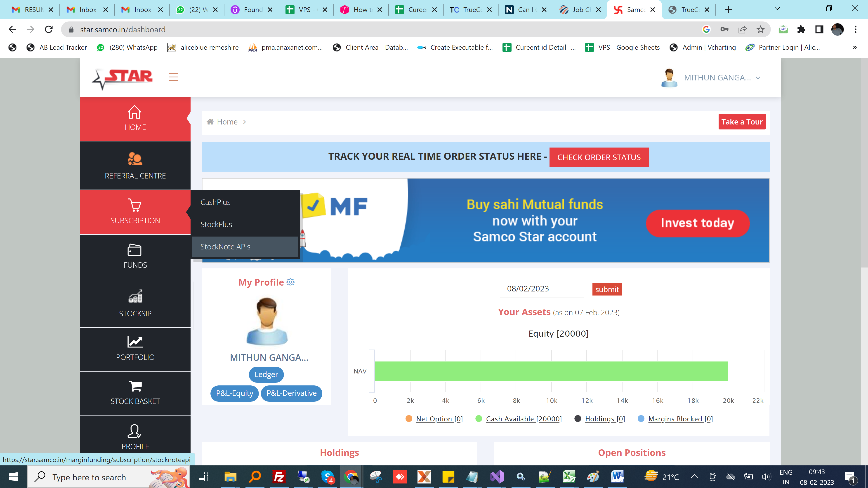This screenshot has width=868, height=488.
Task: Switch to the How t browser tab
Action: [x=361, y=9]
